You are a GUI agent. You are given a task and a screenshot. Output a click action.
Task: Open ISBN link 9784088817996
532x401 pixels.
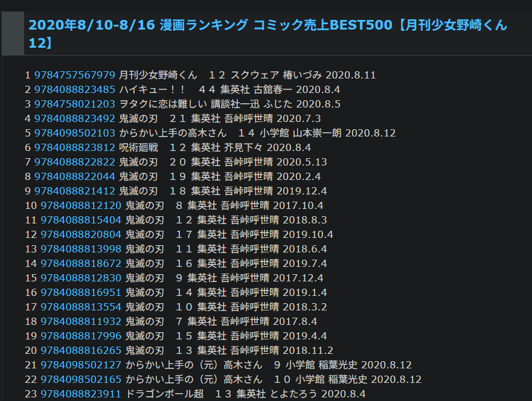click(81, 336)
